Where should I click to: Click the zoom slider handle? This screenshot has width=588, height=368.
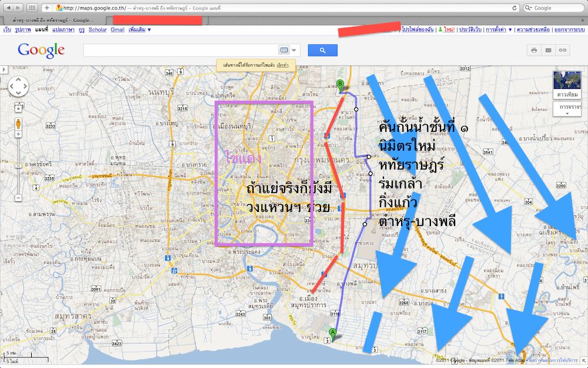click(x=18, y=165)
